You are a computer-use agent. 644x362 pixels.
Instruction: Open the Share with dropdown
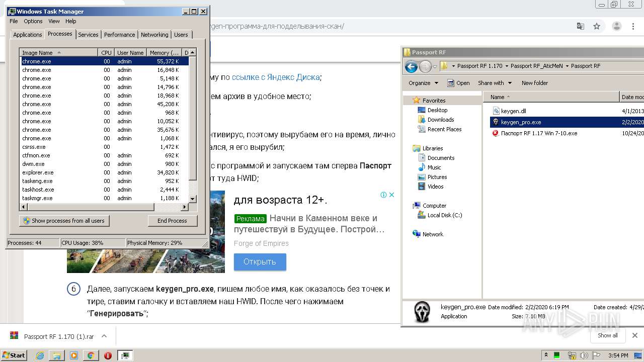click(495, 83)
